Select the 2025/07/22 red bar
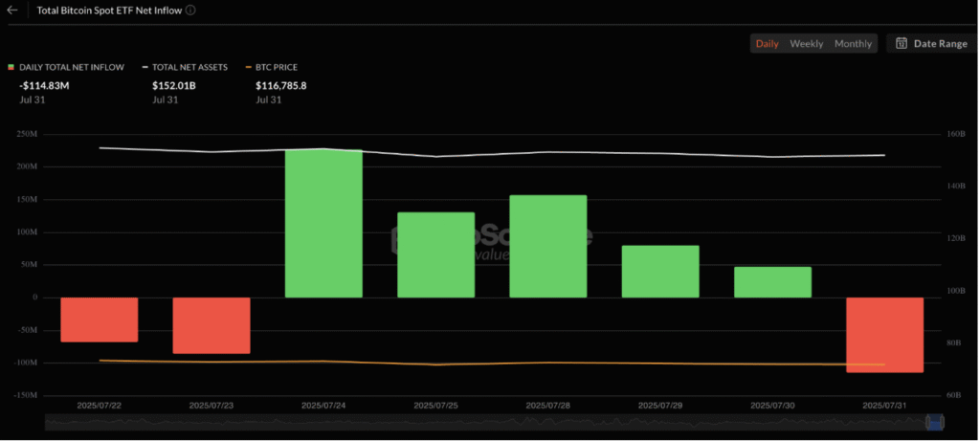980x441 pixels. (x=100, y=320)
